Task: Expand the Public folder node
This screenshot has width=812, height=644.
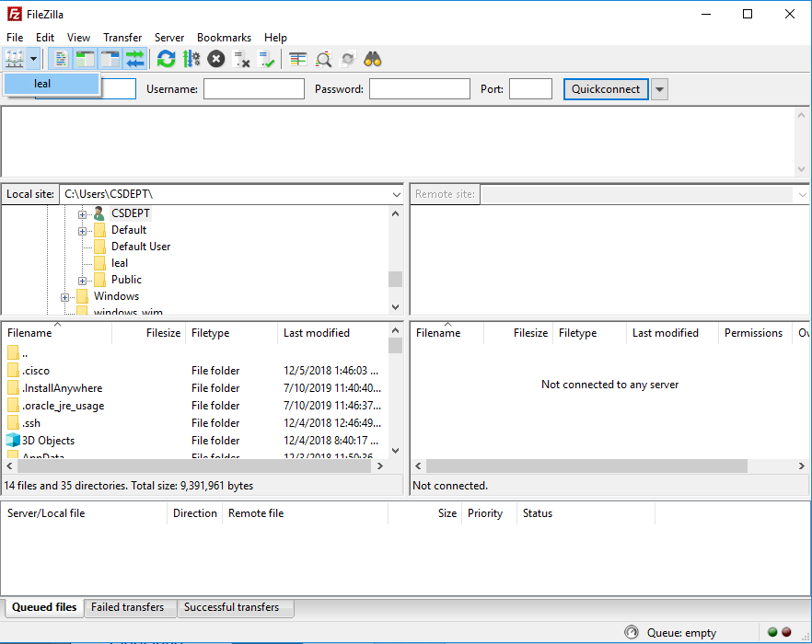Action: click(82, 281)
